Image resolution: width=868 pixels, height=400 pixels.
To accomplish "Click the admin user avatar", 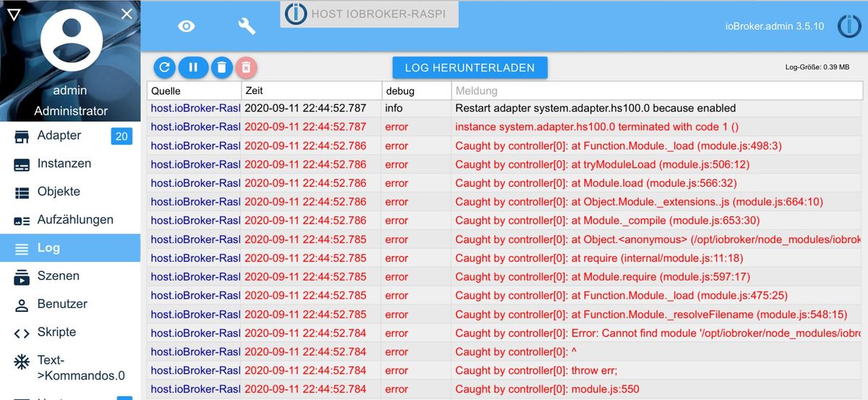I will pos(70,41).
